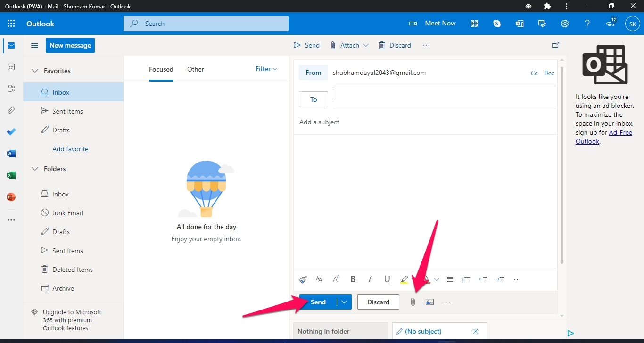The width and height of the screenshot is (644, 343).
Task: Open the text highlight color picker
Action: coord(404,279)
